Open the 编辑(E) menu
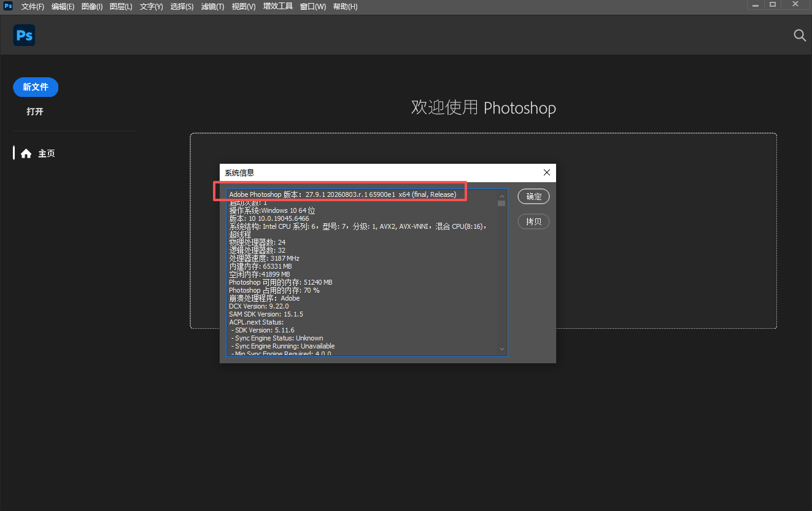The image size is (812, 511). [x=63, y=7]
